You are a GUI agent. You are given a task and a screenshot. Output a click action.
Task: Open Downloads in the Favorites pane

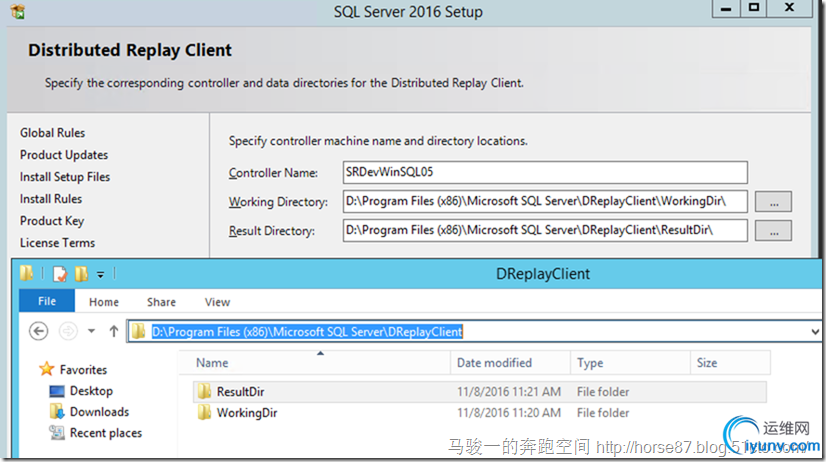(98, 412)
